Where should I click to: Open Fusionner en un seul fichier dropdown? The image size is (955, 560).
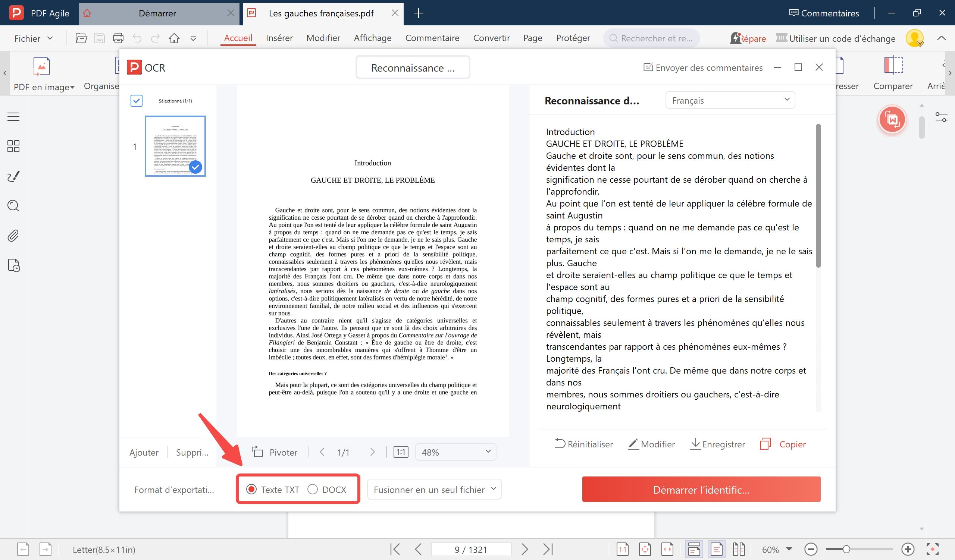(x=434, y=490)
